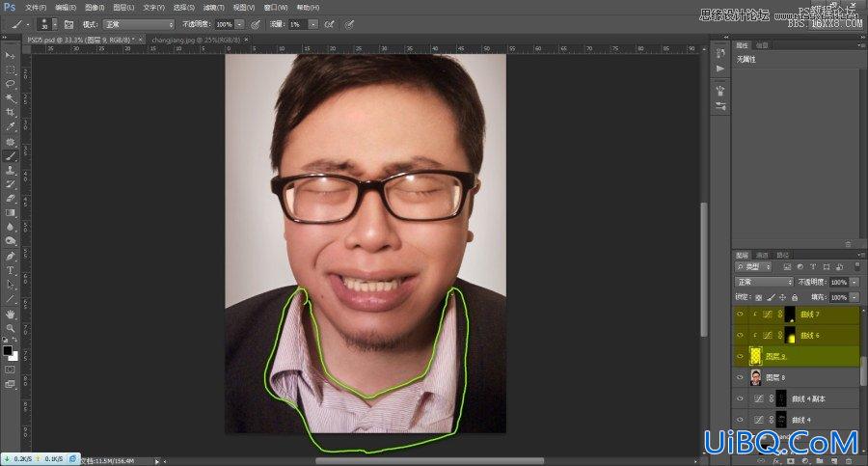
Task: Open the brush panel toggle icon
Action: coord(68,24)
